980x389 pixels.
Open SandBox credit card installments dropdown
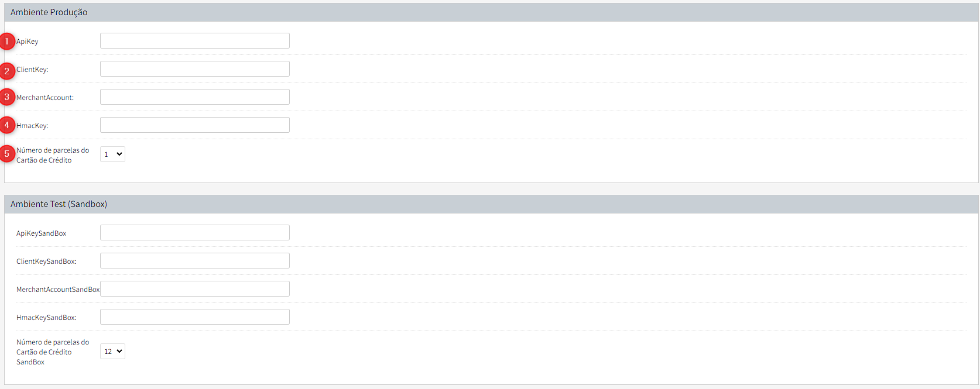pyautogui.click(x=112, y=352)
